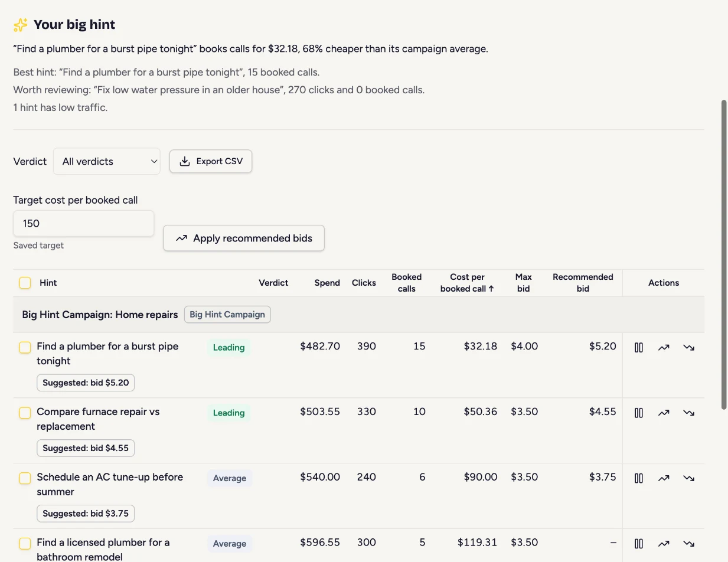The width and height of the screenshot is (728, 562).
Task: Click the Recommended bid column header
Action: [583, 283]
